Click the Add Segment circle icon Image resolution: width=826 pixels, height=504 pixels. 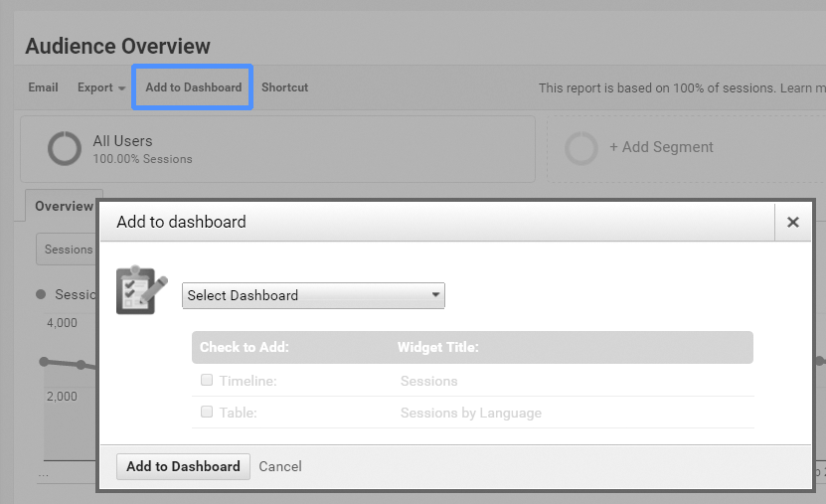(x=581, y=148)
